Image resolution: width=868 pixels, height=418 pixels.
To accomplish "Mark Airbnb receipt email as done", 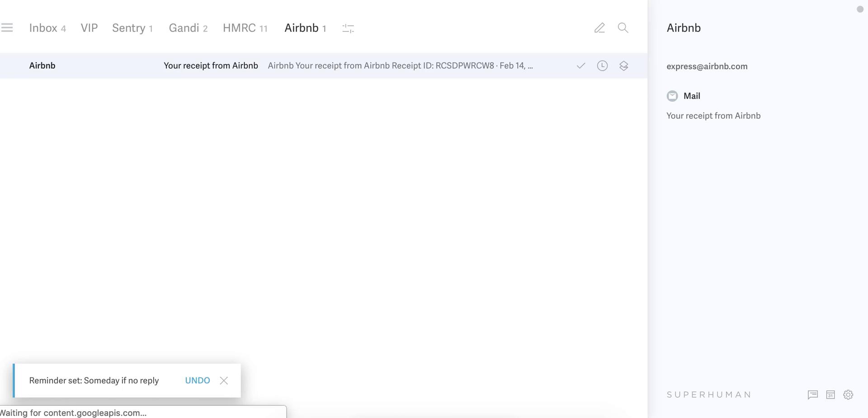I will [x=581, y=66].
